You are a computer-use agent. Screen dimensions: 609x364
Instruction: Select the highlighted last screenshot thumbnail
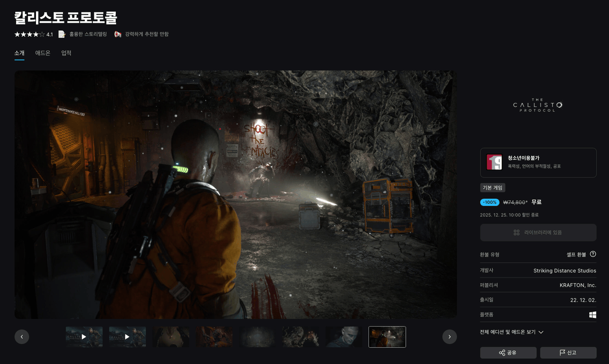(387, 337)
